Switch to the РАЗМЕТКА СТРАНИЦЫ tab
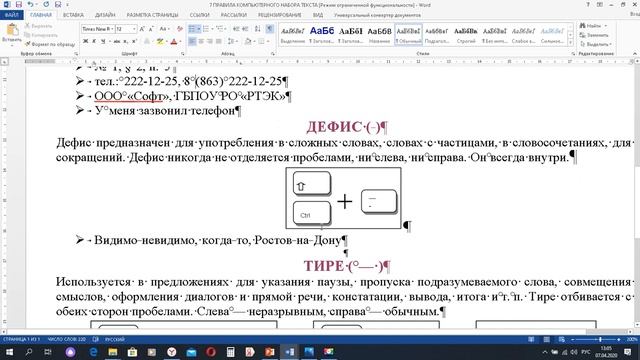 [152, 15]
